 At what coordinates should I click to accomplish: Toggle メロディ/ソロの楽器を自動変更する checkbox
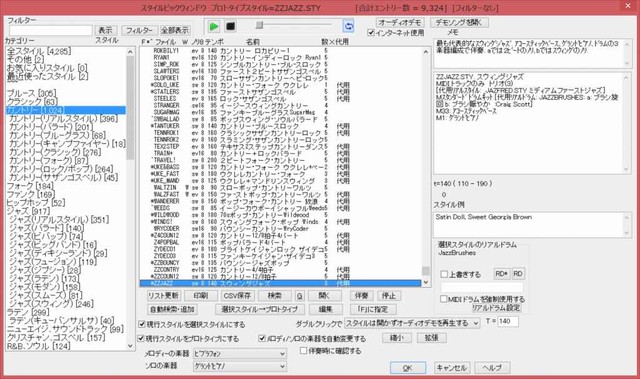click(262, 338)
